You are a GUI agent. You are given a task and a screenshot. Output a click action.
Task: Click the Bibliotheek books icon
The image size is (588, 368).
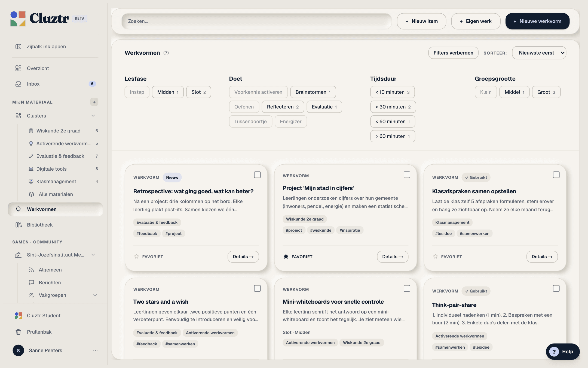coord(18,225)
